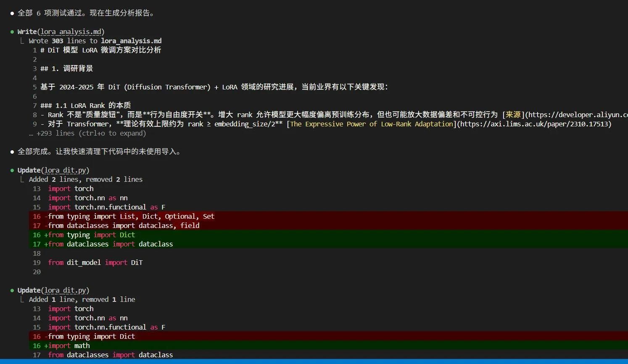Click removed line importing List, Dict, Optional, Set

(131, 217)
